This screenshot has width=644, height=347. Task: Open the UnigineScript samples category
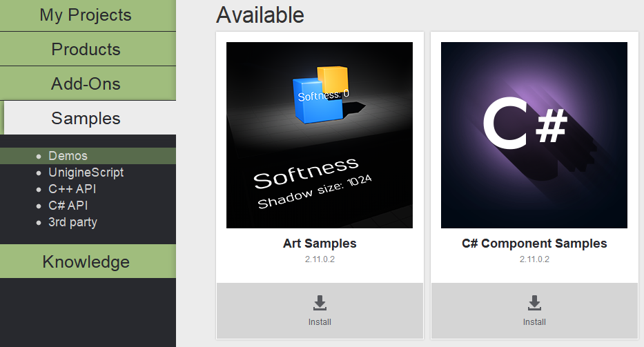point(86,172)
